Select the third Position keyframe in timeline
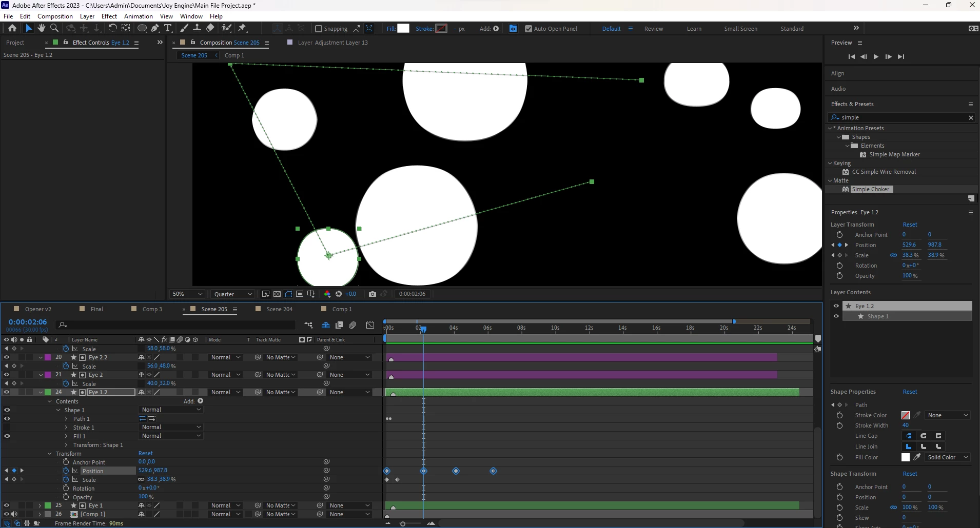 456,471
